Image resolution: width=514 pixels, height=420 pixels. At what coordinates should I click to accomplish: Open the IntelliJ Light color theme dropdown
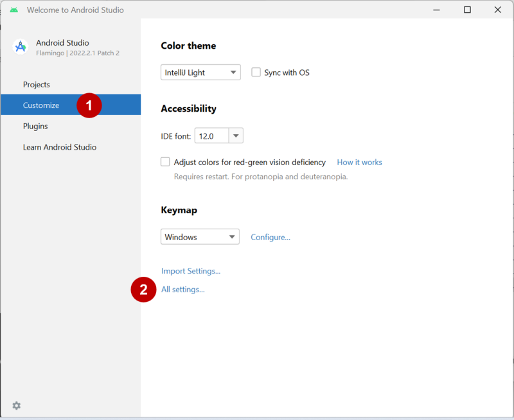pos(200,72)
